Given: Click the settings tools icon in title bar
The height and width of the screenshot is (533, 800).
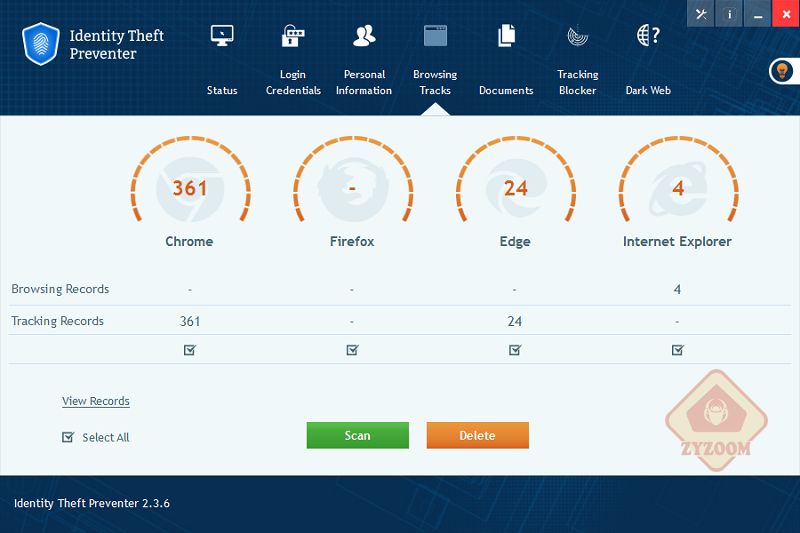Looking at the screenshot, I should (x=701, y=14).
